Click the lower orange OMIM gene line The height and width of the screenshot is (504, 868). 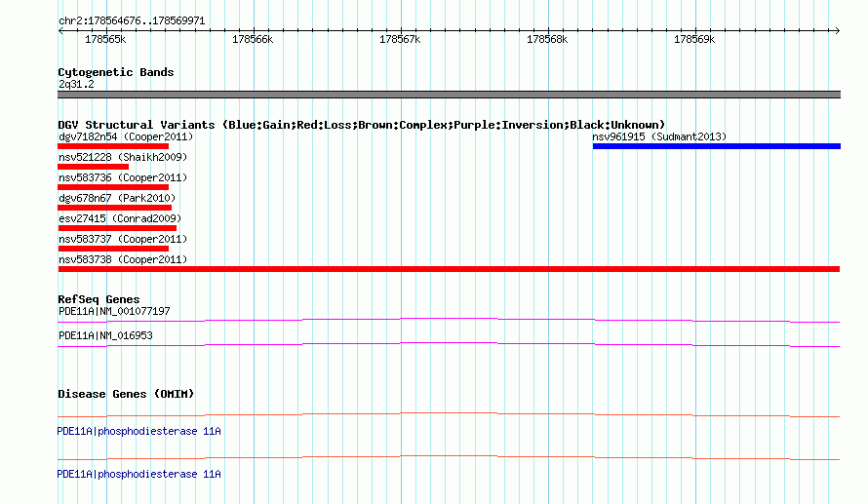point(449,457)
